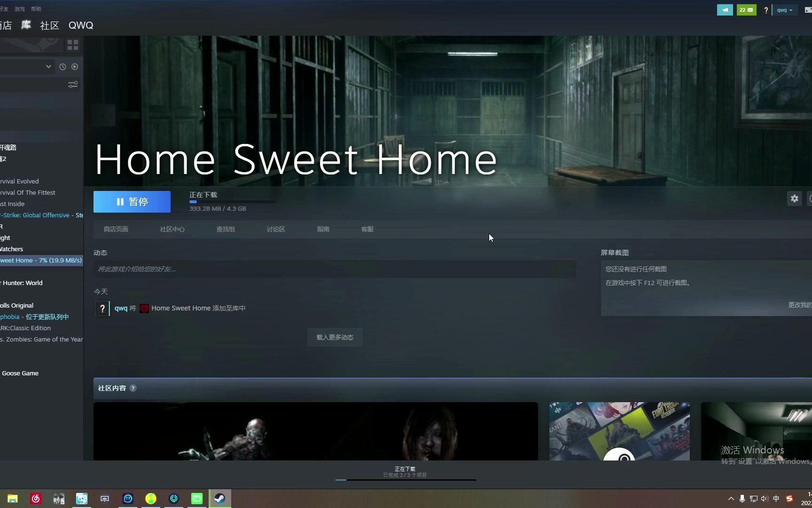812x508 pixels.
Task: Open the qwq account dropdown
Action: (x=784, y=10)
